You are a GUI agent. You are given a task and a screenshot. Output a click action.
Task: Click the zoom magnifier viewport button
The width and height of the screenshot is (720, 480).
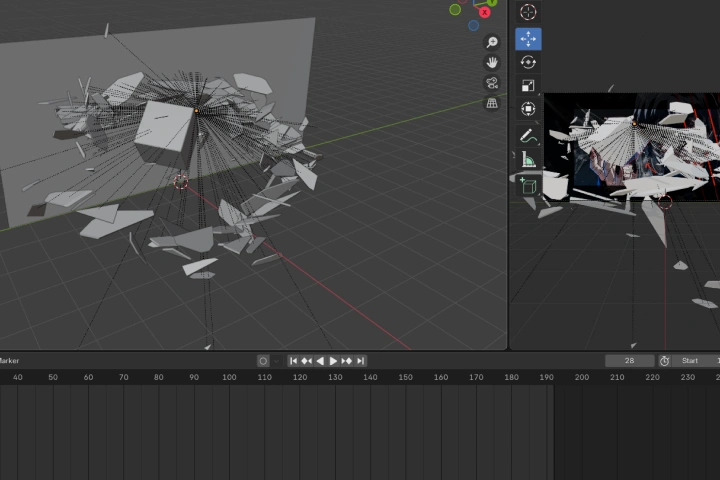(492, 42)
